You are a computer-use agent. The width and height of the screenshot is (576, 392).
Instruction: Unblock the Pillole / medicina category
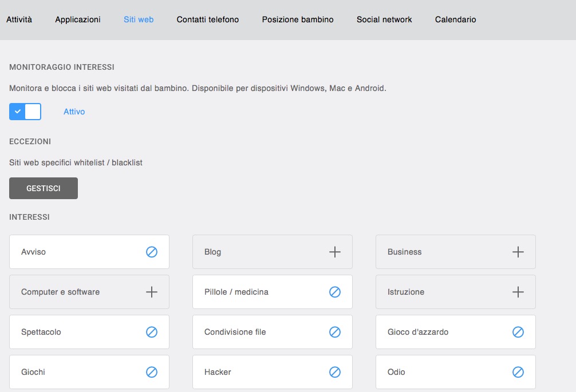click(x=335, y=292)
